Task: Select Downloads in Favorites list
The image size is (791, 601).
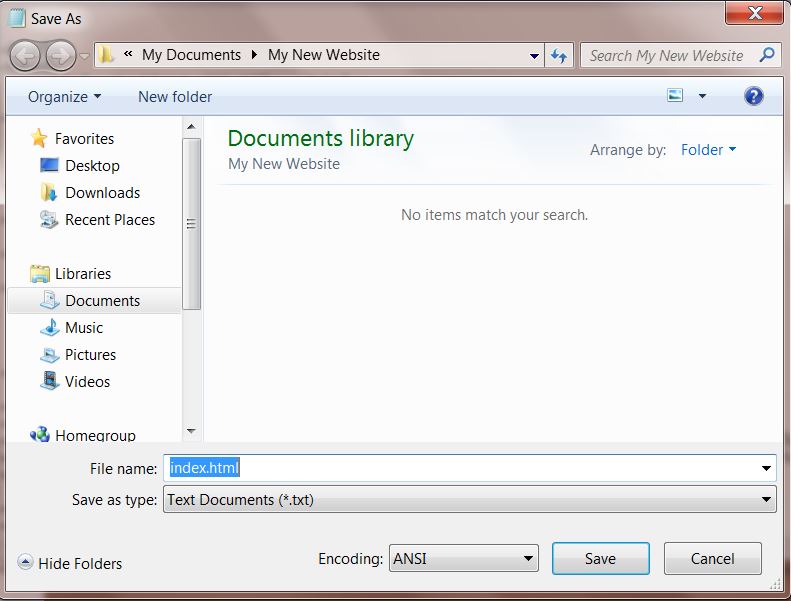Action: pyautogui.click(x=102, y=193)
